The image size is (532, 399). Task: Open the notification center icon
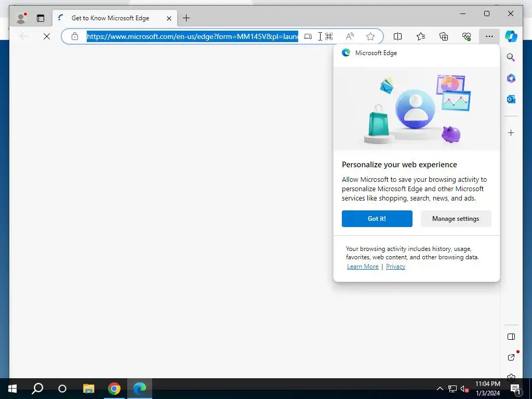(x=515, y=389)
